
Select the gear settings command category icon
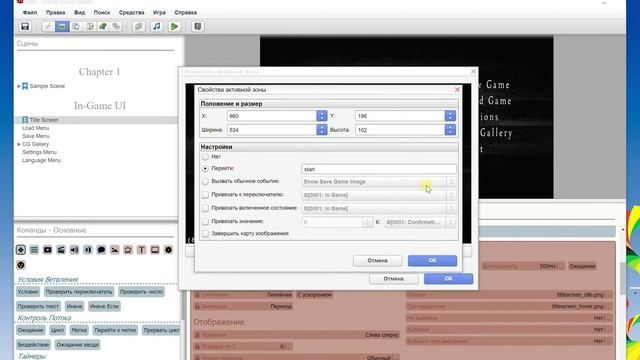[169, 250]
